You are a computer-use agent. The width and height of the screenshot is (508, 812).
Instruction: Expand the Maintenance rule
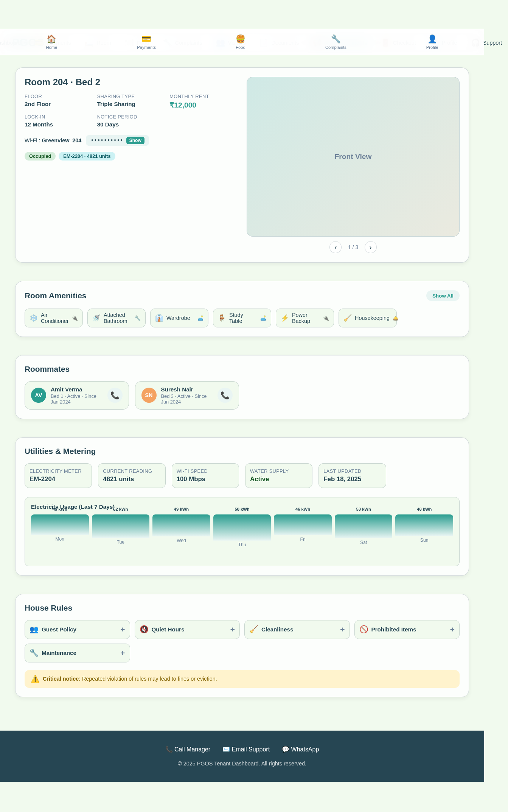click(77, 653)
